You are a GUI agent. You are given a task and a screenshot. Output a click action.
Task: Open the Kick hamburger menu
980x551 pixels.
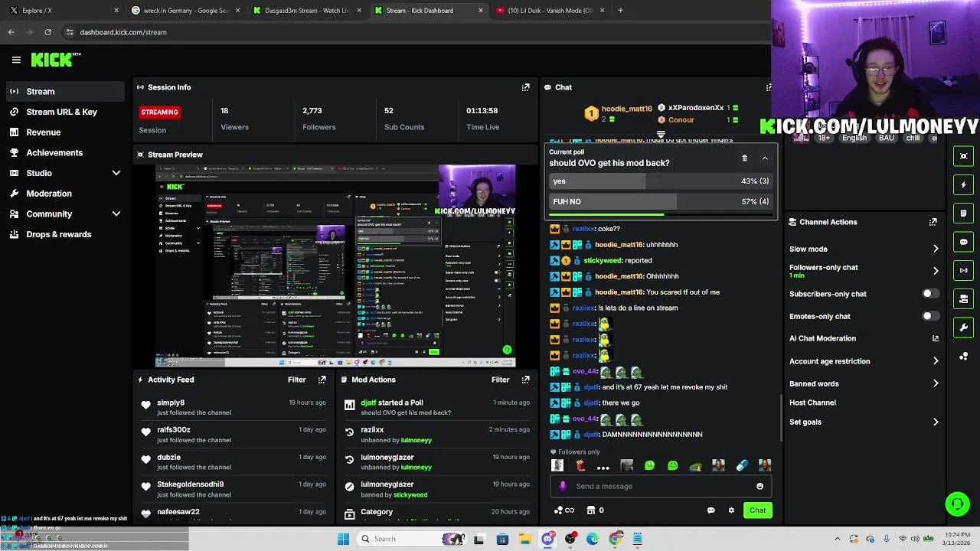(16, 60)
